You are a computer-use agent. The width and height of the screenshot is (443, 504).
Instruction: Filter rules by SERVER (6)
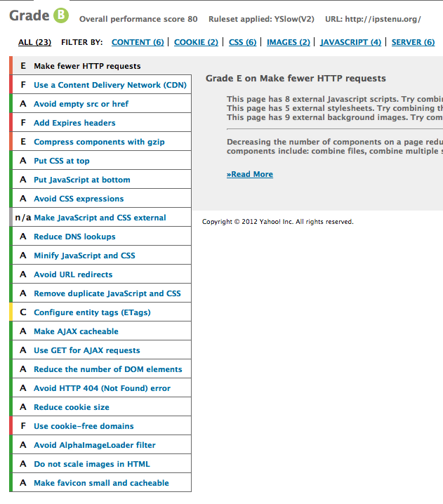(413, 42)
